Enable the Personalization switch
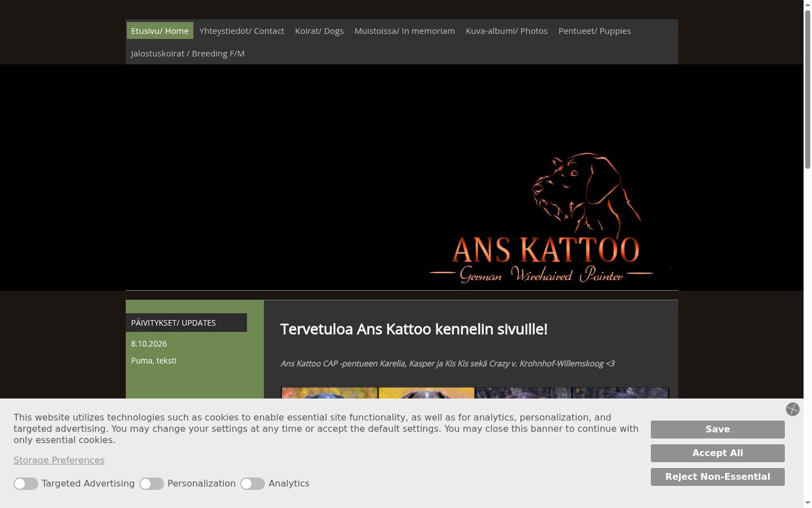Image resolution: width=812 pixels, height=508 pixels. [x=152, y=484]
